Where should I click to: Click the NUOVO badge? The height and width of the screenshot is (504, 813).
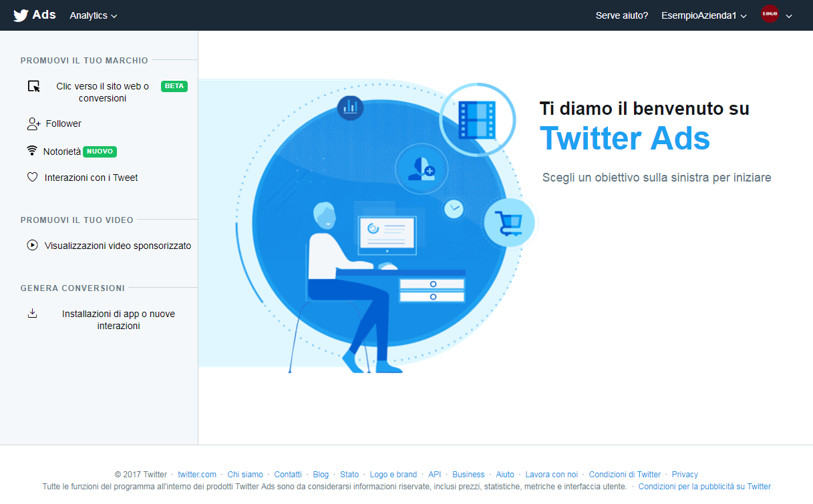click(100, 152)
